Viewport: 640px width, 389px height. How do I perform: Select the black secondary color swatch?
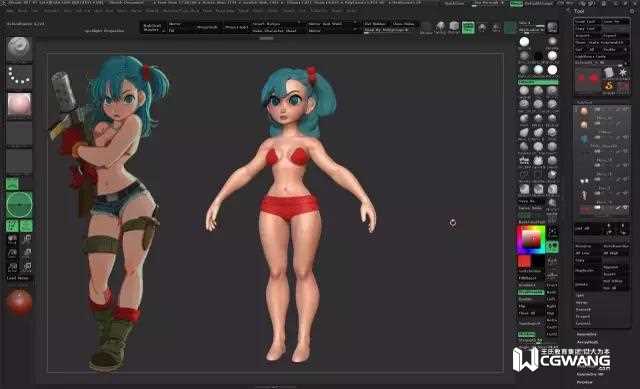(538, 261)
